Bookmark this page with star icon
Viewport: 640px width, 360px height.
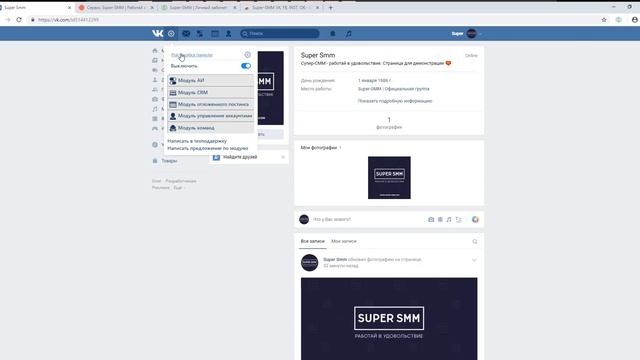click(604, 20)
